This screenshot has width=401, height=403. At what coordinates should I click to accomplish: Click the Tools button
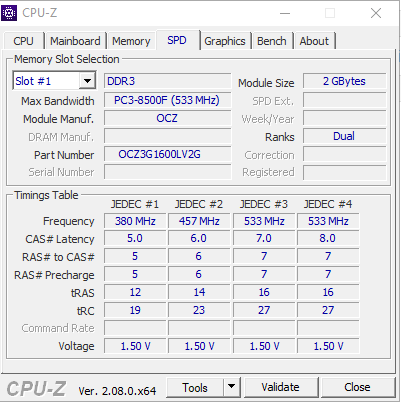[x=195, y=387]
